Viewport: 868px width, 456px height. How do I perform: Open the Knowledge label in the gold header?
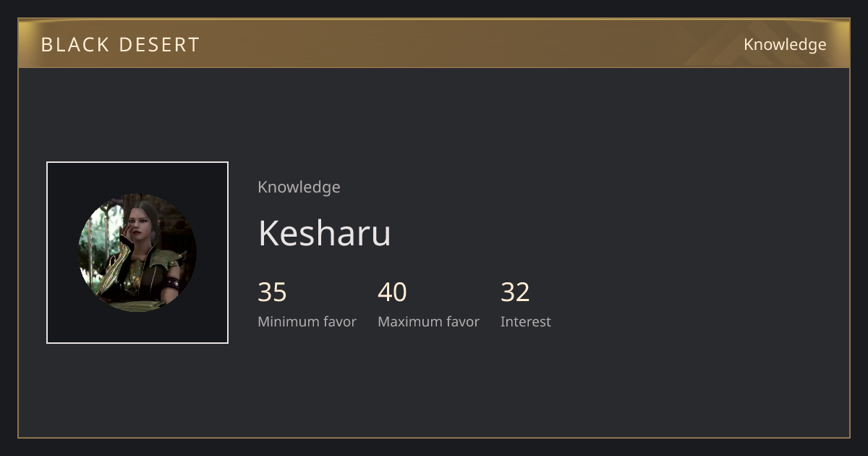(x=785, y=45)
